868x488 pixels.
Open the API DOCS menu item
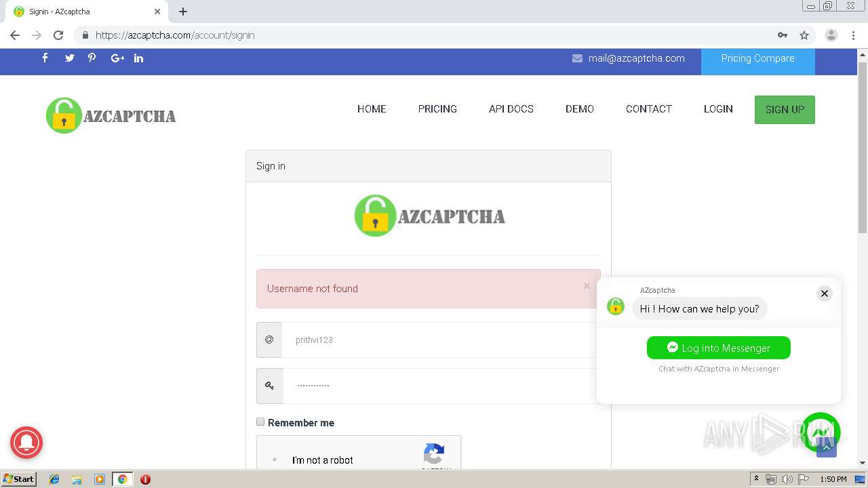tap(511, 109)
